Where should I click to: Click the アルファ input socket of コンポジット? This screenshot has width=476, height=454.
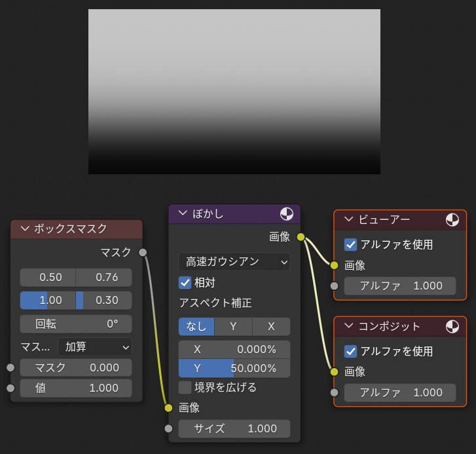[334, 392]
